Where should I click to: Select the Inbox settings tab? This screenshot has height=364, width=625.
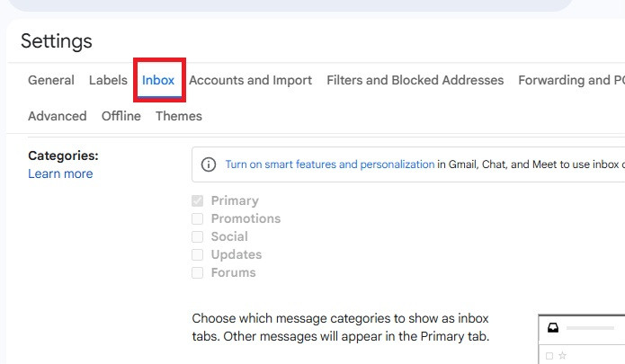pyautogui.click(x=158, y=80)
